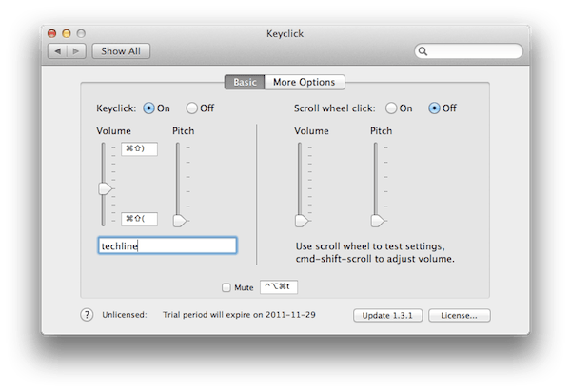Click the forward arrow navigation button
This screenshot has width=571, height=392.
(76, 51)
